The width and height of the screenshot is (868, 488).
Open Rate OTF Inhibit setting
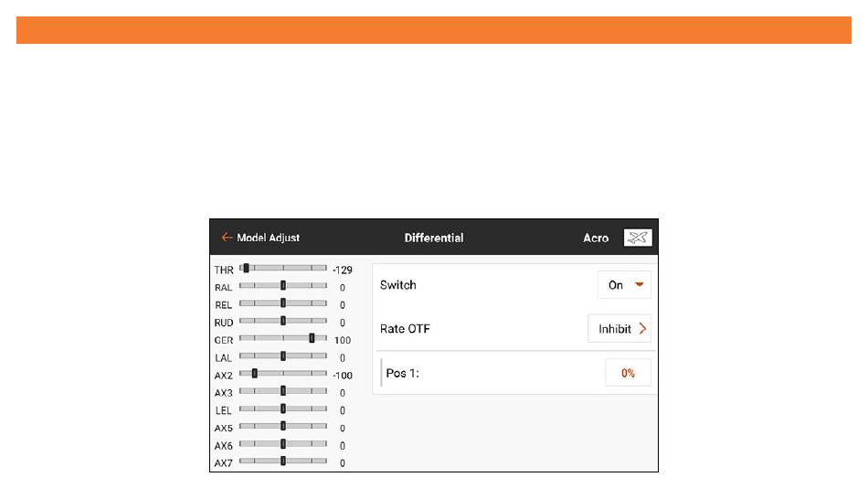619,328
